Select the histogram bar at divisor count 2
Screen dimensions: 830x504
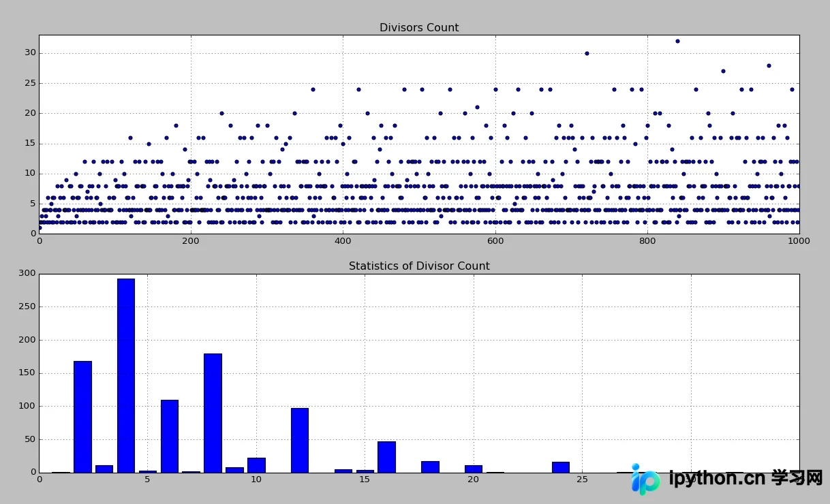coord(82,417)
